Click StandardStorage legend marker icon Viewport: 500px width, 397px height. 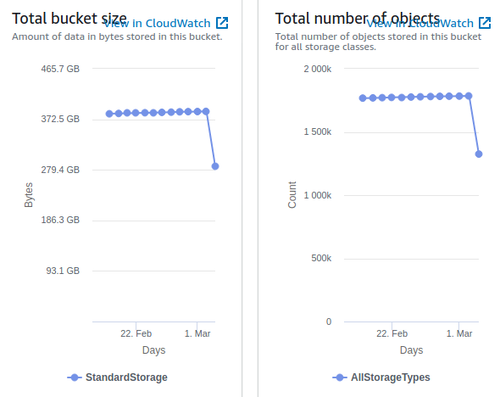pyautogui.click(x=75, y=377)
